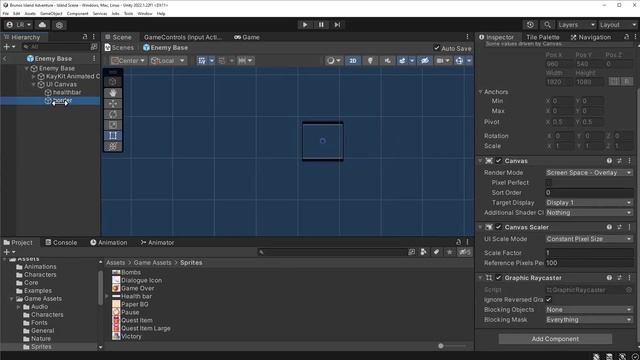
Task: Open the Layout dropdown
Action: pyautogui.click(x=618, y=25)
